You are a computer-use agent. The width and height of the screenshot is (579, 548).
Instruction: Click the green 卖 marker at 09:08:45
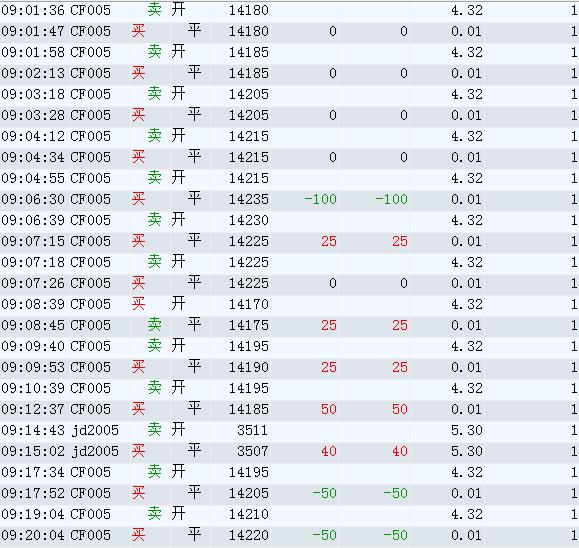coord(154,325)
